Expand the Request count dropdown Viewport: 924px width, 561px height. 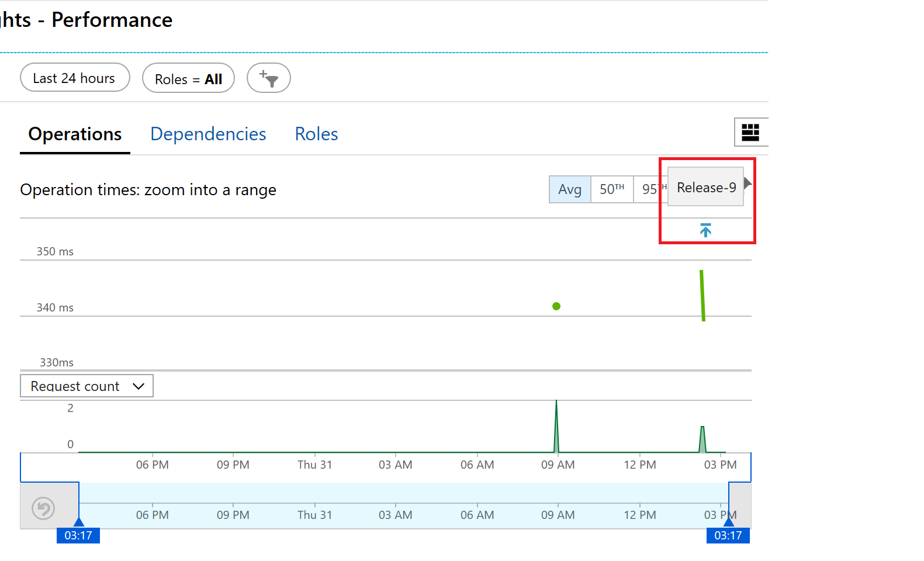click(86, 386)
